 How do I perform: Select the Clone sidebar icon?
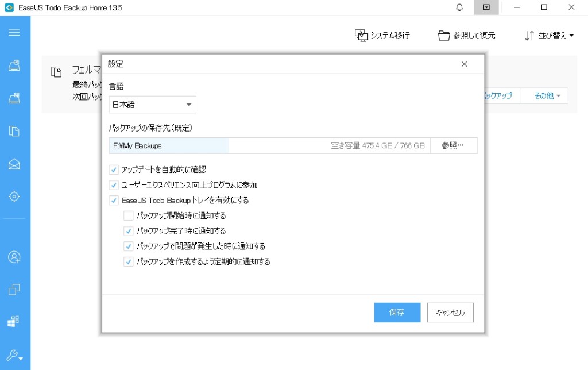point(14,290)
